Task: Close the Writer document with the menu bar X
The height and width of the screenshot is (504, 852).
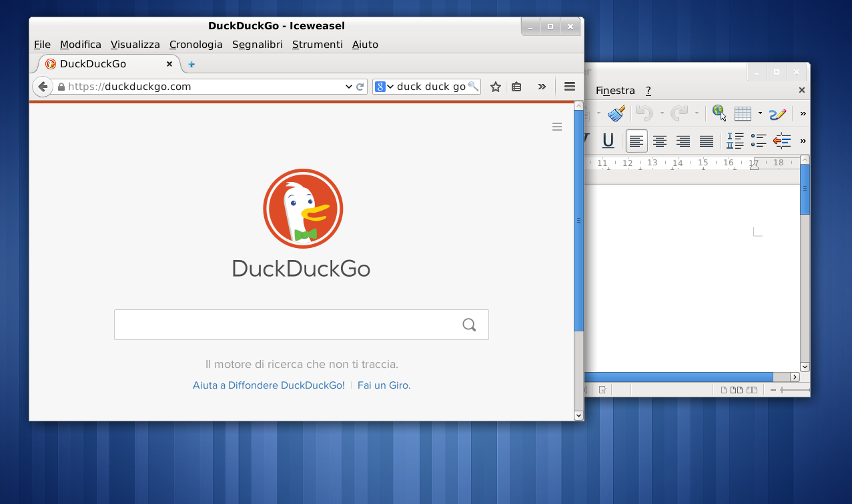Action: coord(801,90)
